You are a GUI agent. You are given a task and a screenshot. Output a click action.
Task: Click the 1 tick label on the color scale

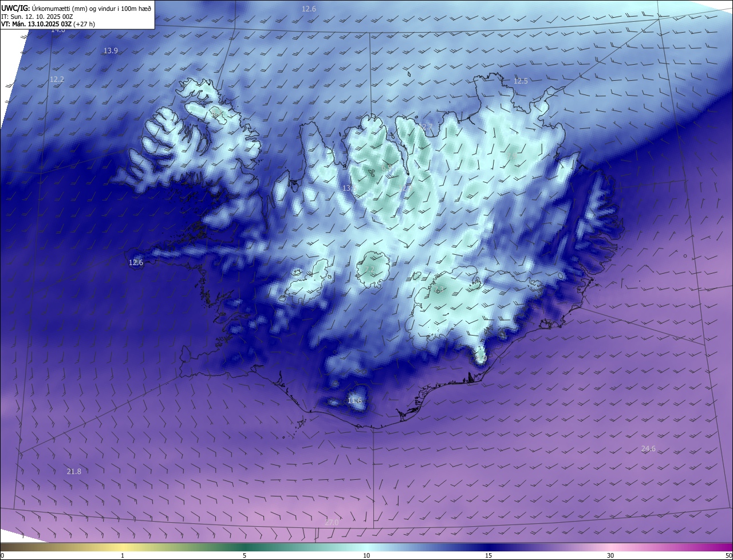coord(123,556)
